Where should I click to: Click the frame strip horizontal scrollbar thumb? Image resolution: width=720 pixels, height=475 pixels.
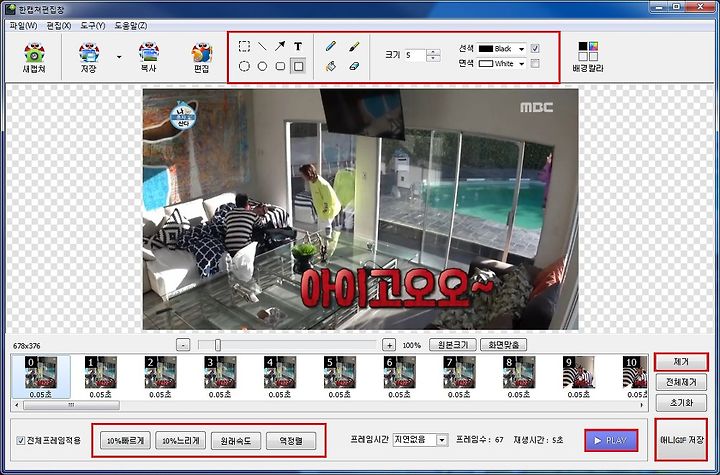pyautogui.click(x=71, y=405)
